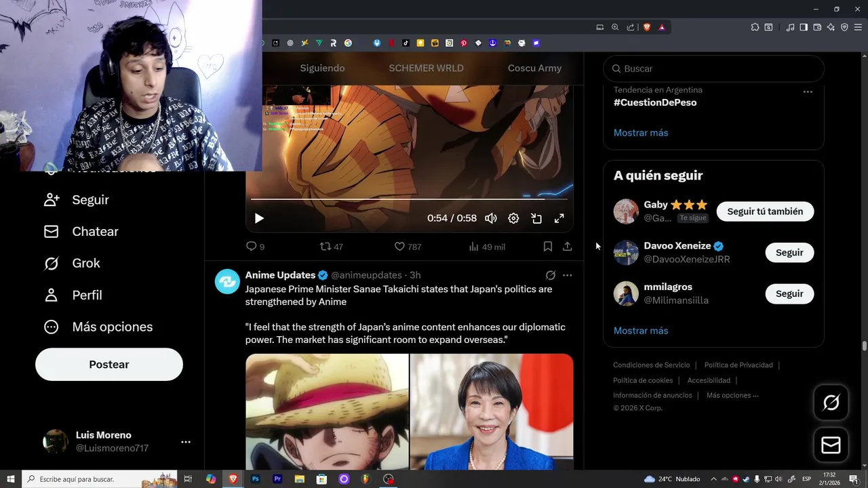Viewport: 868px width, 488px height.
Task: Reply to the tweet with 9 comments
Action: [x=255, y=247]
